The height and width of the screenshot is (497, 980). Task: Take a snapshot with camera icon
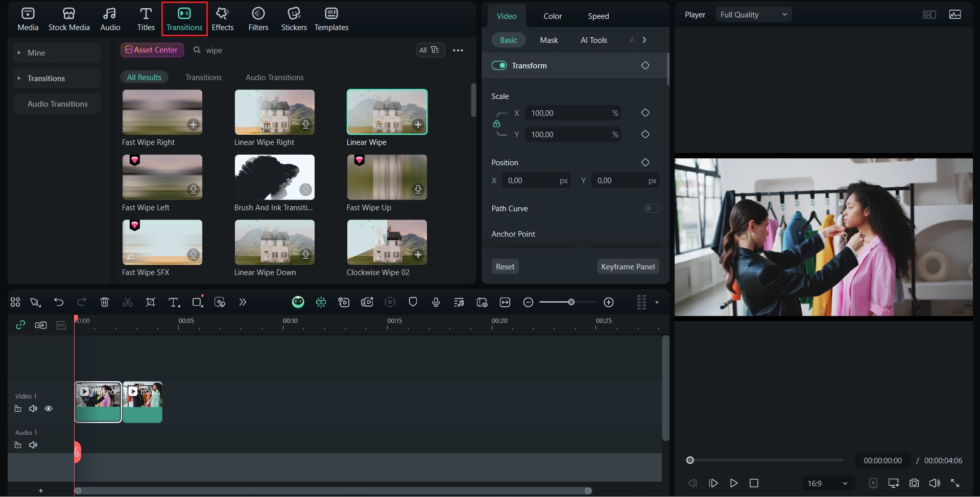(914, 483)
